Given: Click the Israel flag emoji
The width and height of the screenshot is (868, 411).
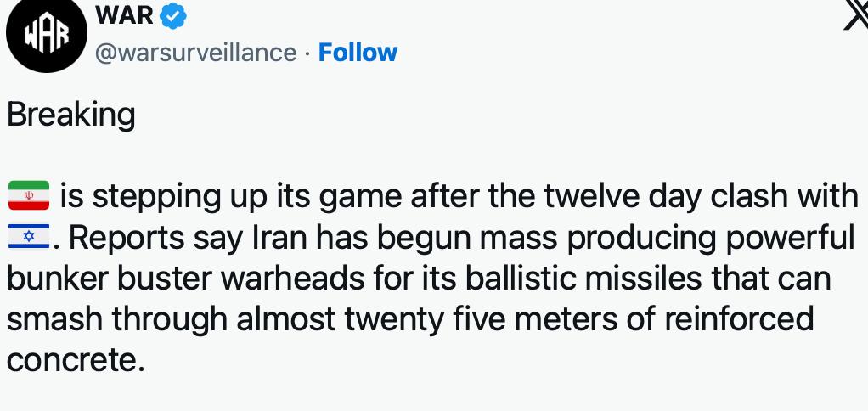Looking at the screenshot, I should click(29, 239).
